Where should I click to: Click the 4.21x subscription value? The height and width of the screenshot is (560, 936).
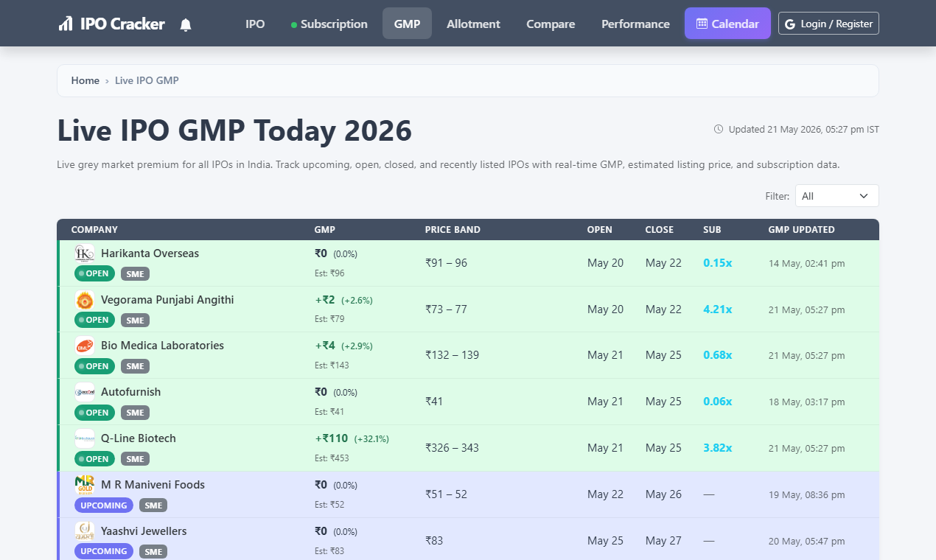[718, 309]
